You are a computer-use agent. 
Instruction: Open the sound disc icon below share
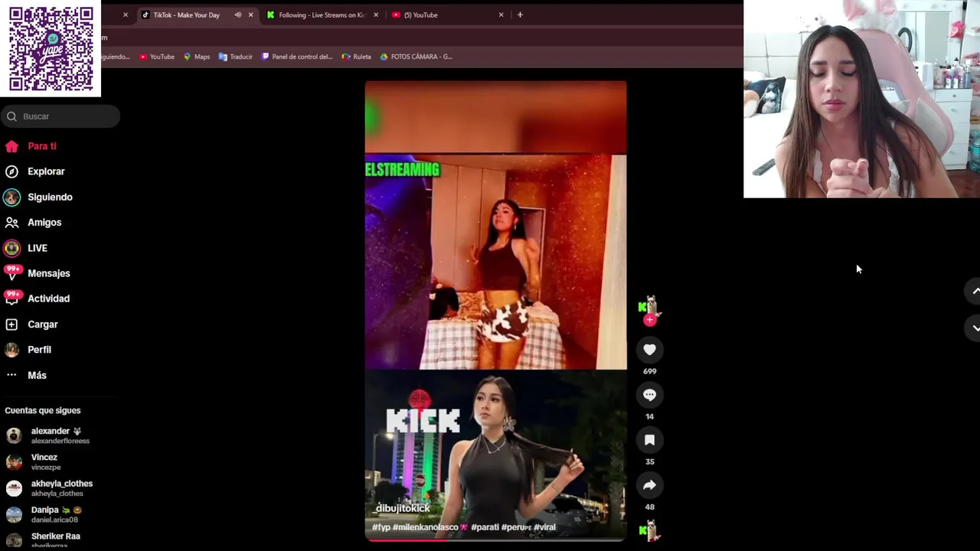pyautogui.click(x=649, y=530)
